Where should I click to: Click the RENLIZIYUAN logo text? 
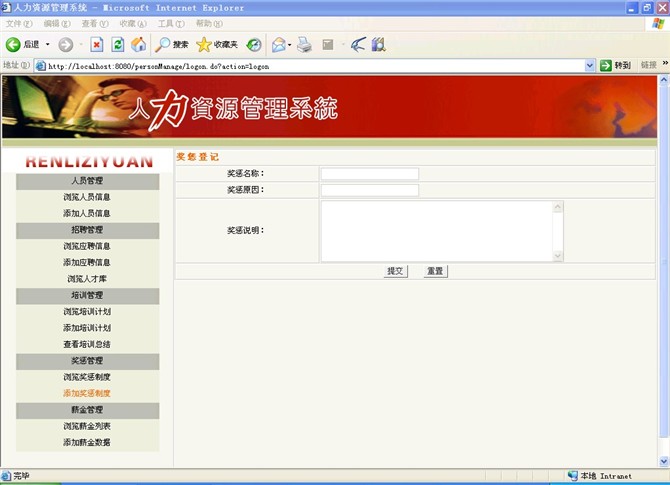[x=89, y=162]
